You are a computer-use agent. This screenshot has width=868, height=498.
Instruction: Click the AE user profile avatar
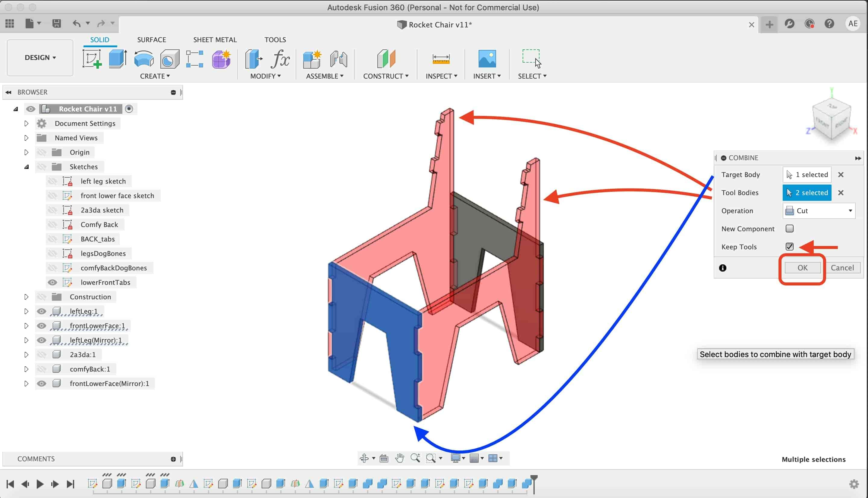pyautogui.click(x=853, y=23)
